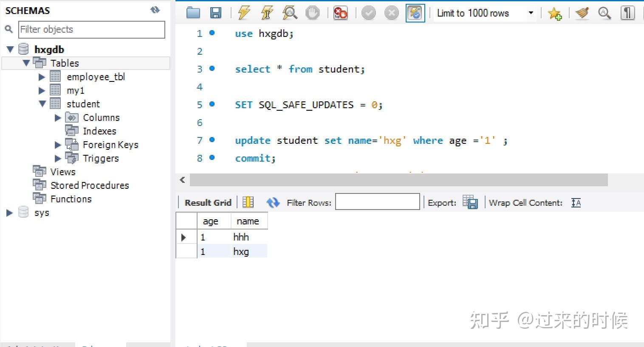Collapse the hxgdb schema
The height and width of the screenshot is (347, 644).
click(10, 50)
